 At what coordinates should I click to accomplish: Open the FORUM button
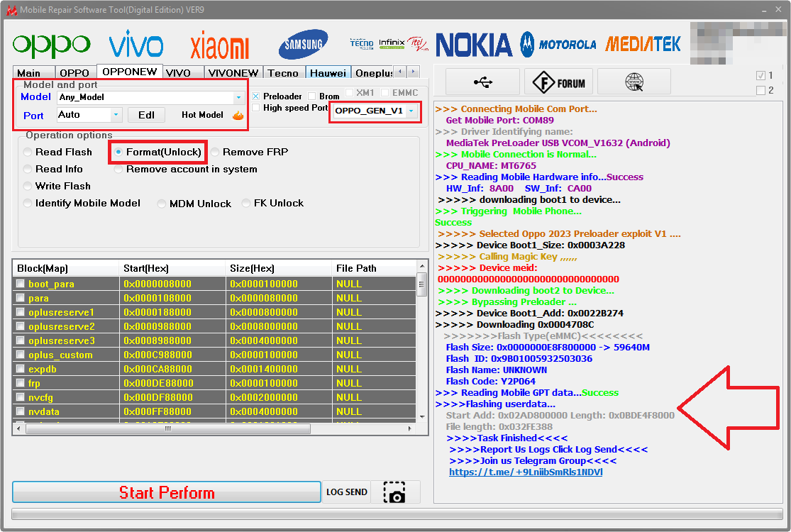point(558,82)
